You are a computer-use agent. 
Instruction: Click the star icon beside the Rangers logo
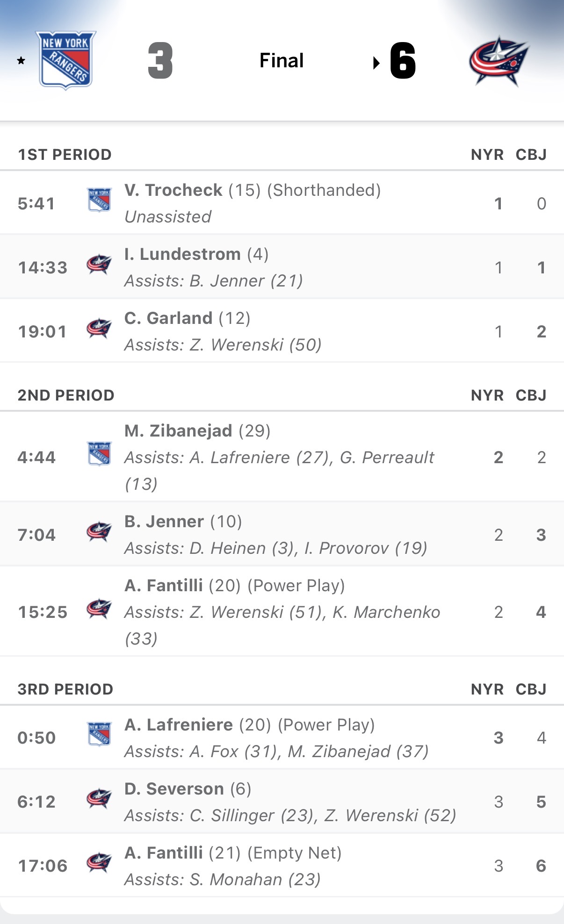tap(21, 61)
